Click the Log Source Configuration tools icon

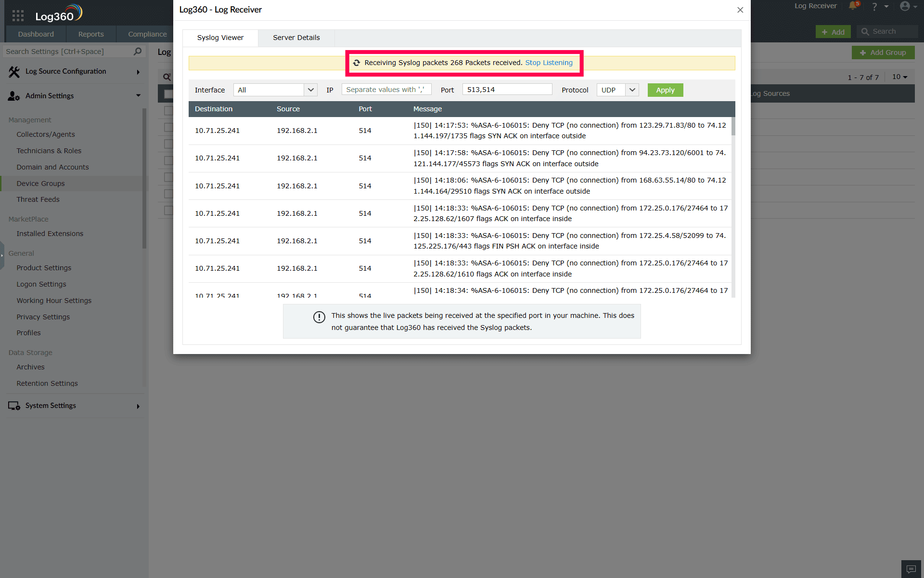coord(14,72)
